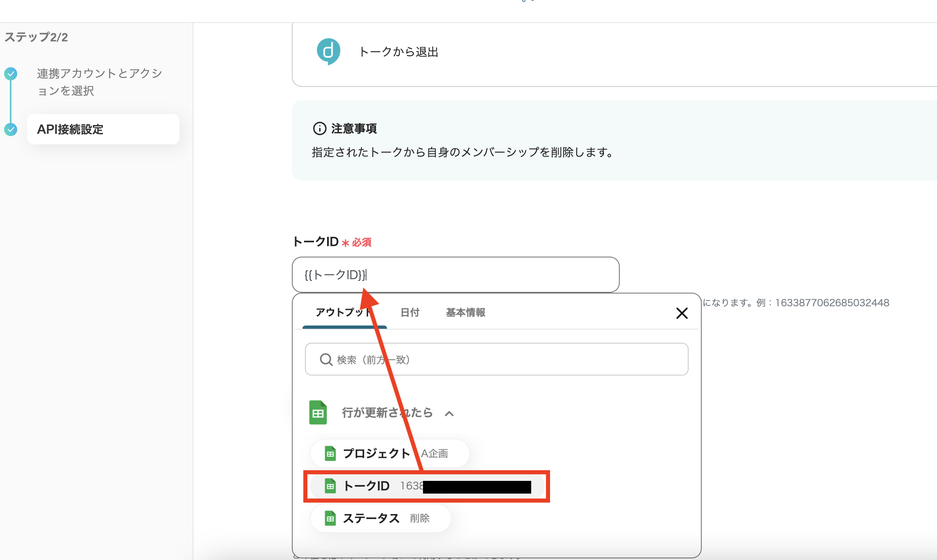
Task: Collapse the 行が更新されたら section chevron
Action: [x=449, y=413]
